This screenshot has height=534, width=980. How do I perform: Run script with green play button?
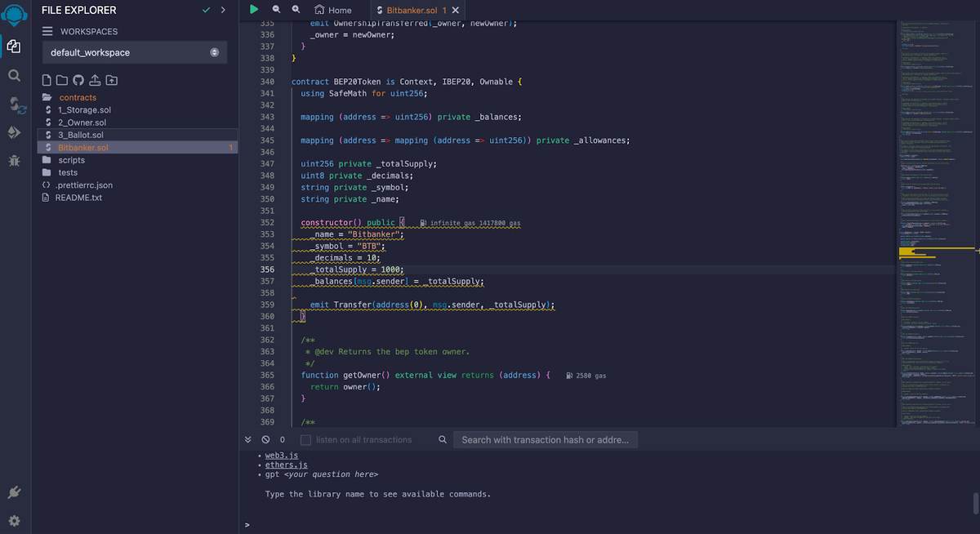tap(254, 9)
